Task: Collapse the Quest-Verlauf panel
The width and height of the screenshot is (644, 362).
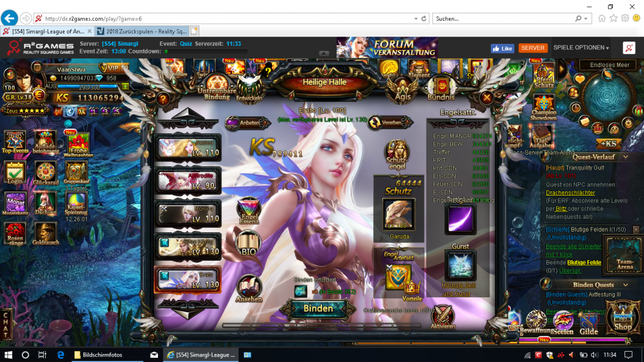Action: coord(626,157)
